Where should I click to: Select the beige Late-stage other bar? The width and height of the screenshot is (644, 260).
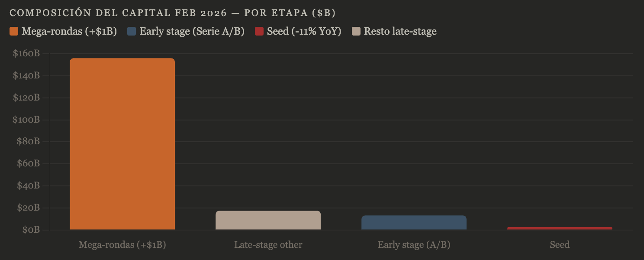pyautogui.click(x=268, y=220)
